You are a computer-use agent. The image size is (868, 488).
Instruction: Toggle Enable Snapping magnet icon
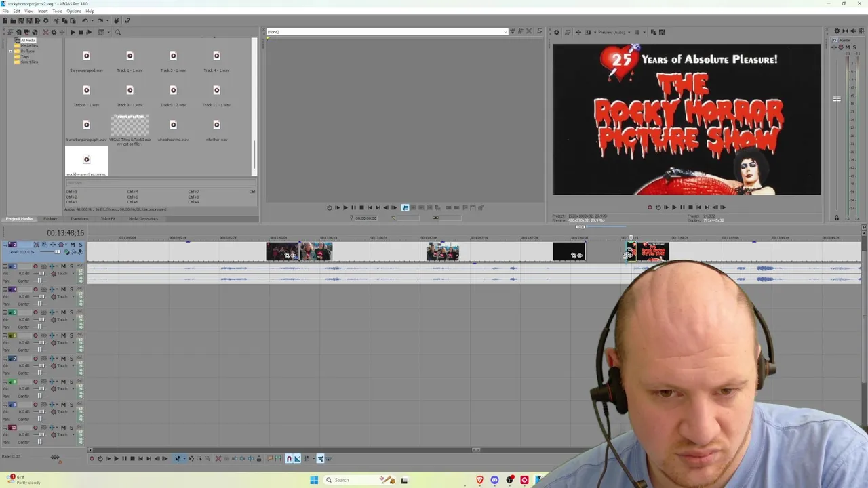tap(289, 459)
